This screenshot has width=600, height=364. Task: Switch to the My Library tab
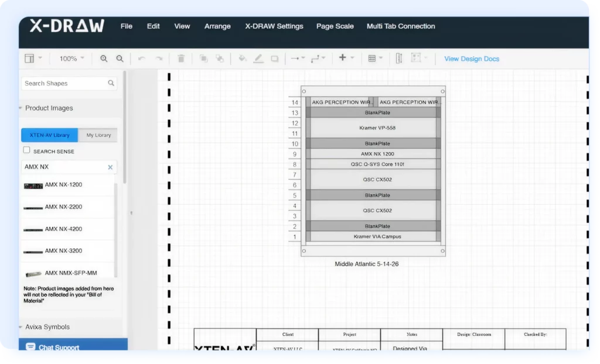tap(98, 135)
